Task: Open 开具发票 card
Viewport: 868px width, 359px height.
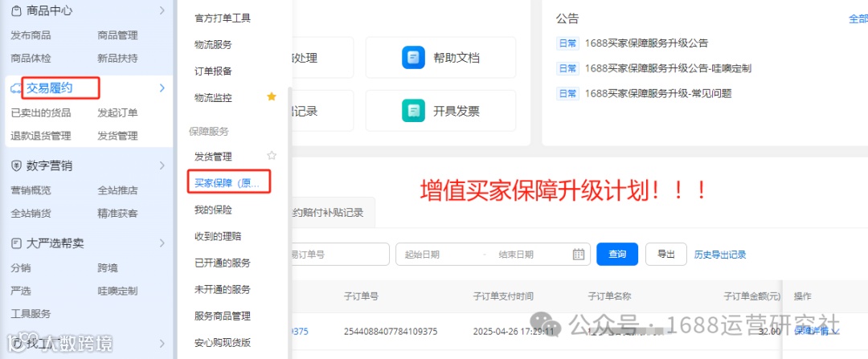Action: click(440, 111)
